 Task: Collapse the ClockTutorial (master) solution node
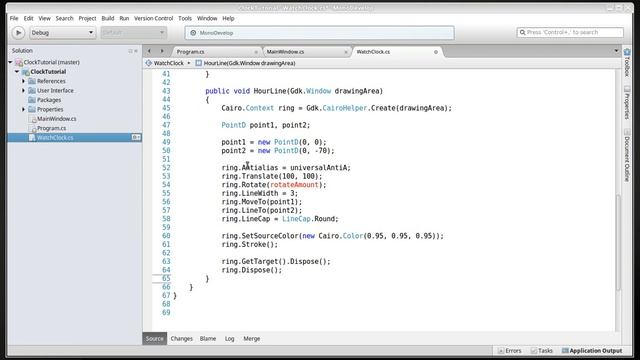point(11,62)
